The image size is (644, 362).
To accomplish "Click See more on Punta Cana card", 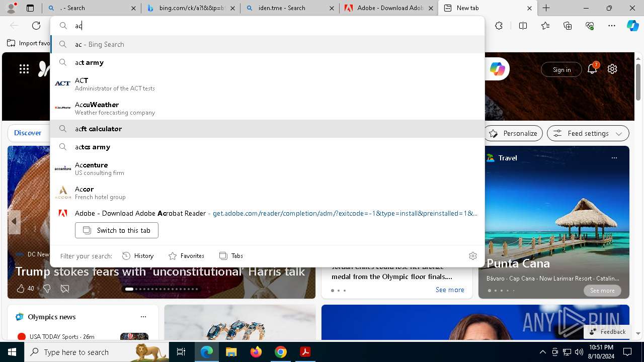I will tap(602, 291).
